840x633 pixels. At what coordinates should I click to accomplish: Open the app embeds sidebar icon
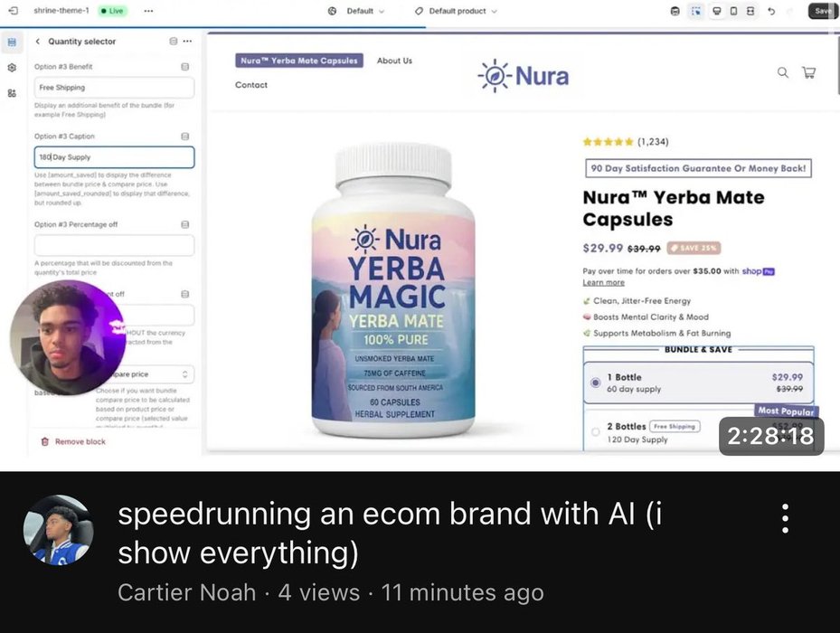(x=12, y=93)
